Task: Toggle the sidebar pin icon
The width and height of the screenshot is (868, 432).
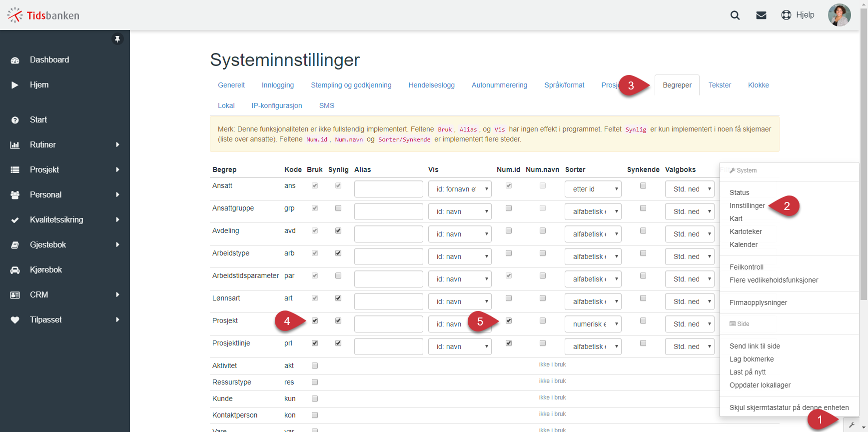Action: pos(117,39)
